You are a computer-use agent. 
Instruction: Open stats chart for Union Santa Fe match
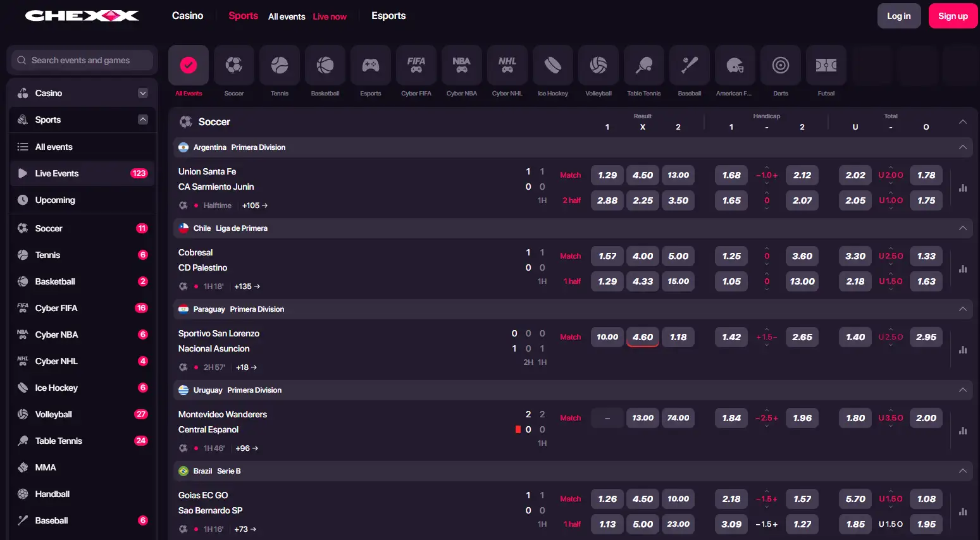[963, 188]
